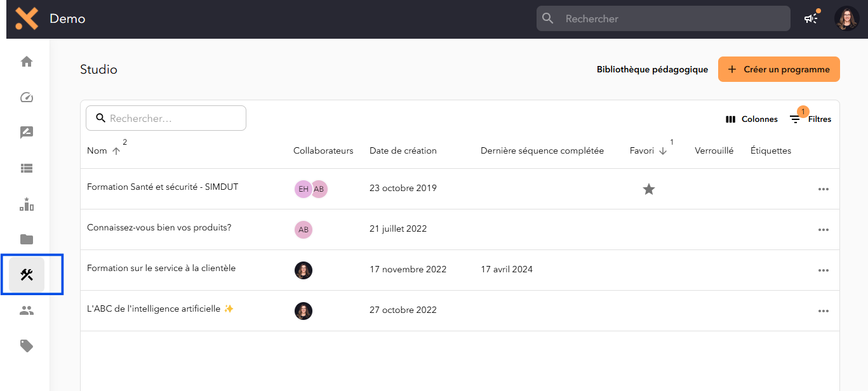Image resolution: width=868 pixels, height=391 pixels.
Task: Focus the Studio table search field
Action: coord(166,118)
